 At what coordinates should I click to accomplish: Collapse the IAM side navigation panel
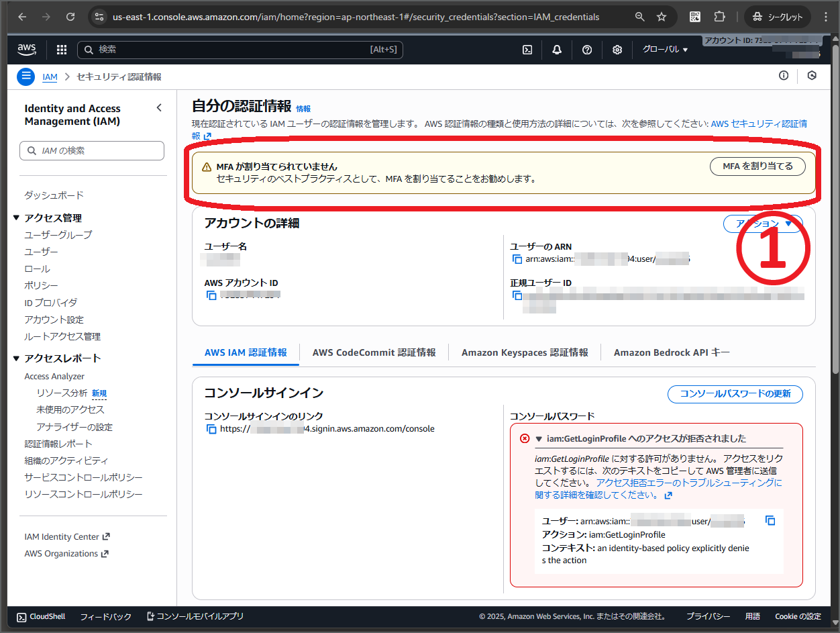point(159,107)
